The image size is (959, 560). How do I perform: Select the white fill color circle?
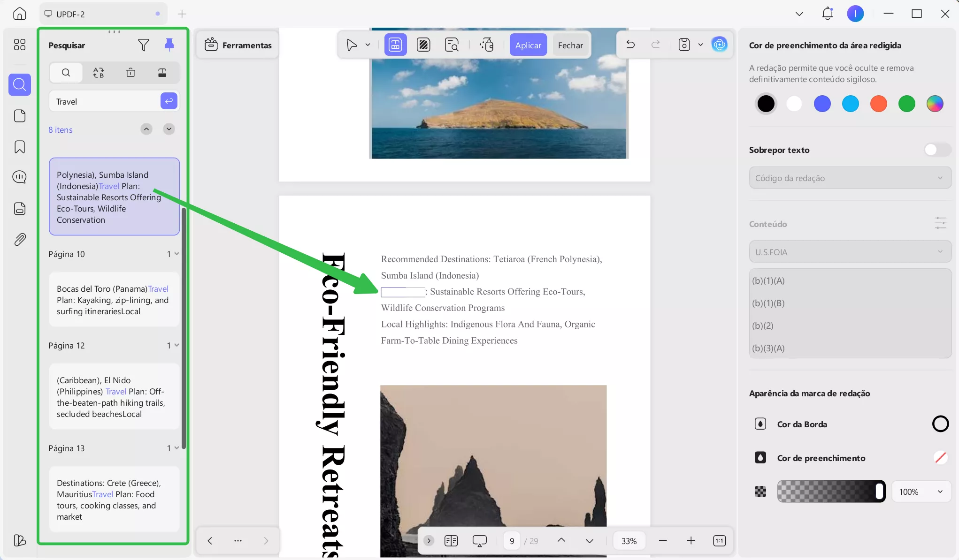[794, 104]
